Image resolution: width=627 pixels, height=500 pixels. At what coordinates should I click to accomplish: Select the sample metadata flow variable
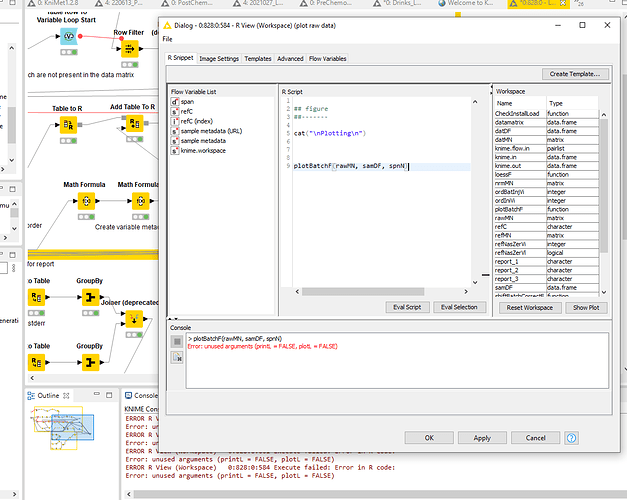pos(203,141)
